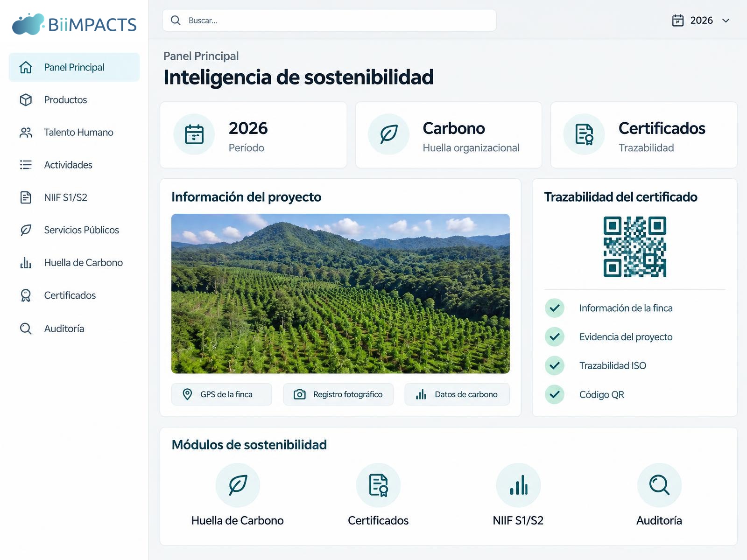Click the checkmark next to Información de la finca
Viewport: 747px width, 560px height.
point(555,308)
